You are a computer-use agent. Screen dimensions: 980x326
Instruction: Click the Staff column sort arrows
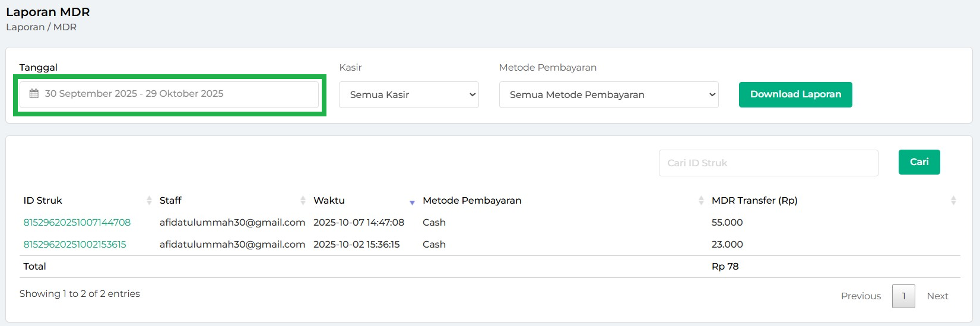coord(303,201)
